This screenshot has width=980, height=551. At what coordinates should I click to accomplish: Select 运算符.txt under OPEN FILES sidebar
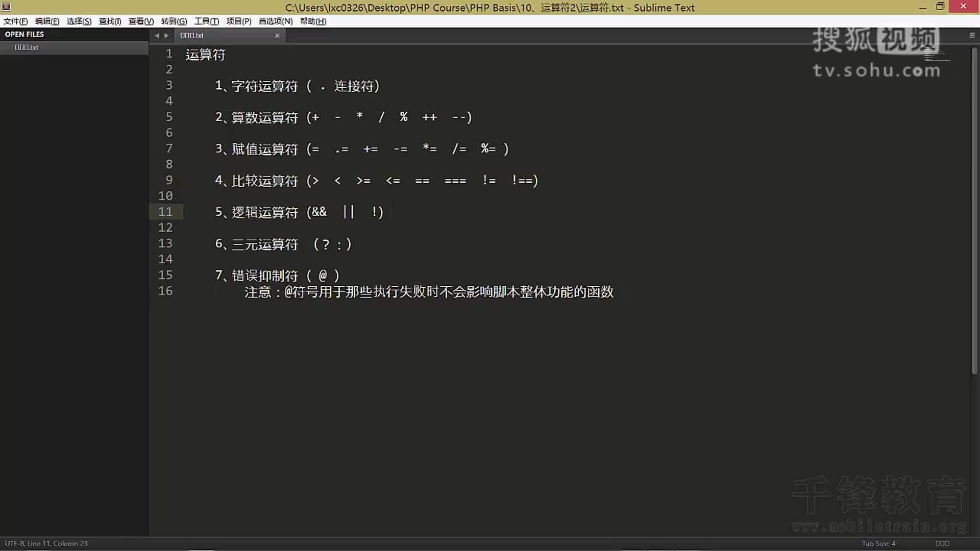(27, 47)
